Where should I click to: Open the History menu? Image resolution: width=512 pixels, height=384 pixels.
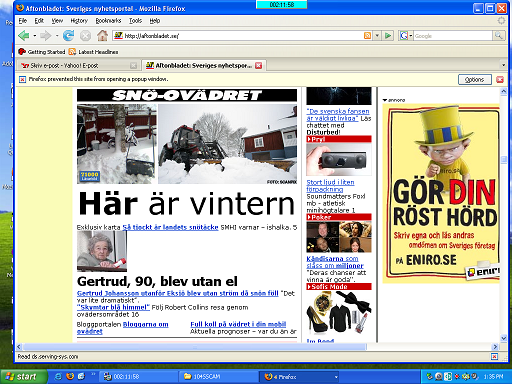[79, 21]
